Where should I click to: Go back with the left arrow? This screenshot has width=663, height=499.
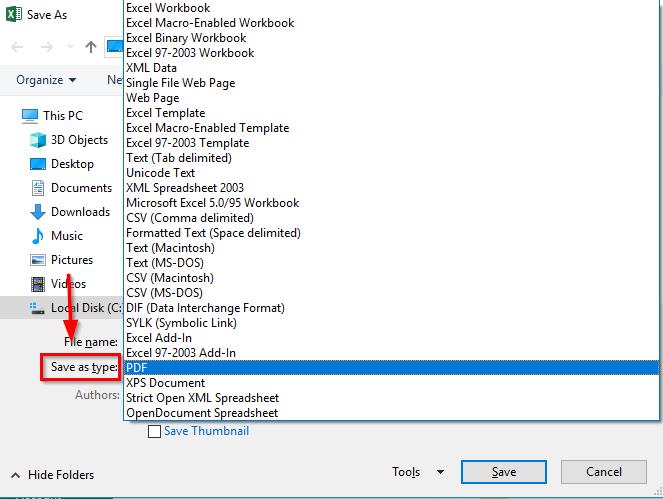17,47
